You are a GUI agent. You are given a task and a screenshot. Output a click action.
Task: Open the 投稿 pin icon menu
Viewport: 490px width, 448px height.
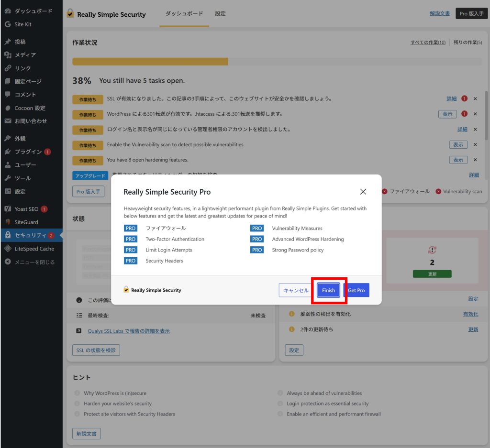[8, 42]
